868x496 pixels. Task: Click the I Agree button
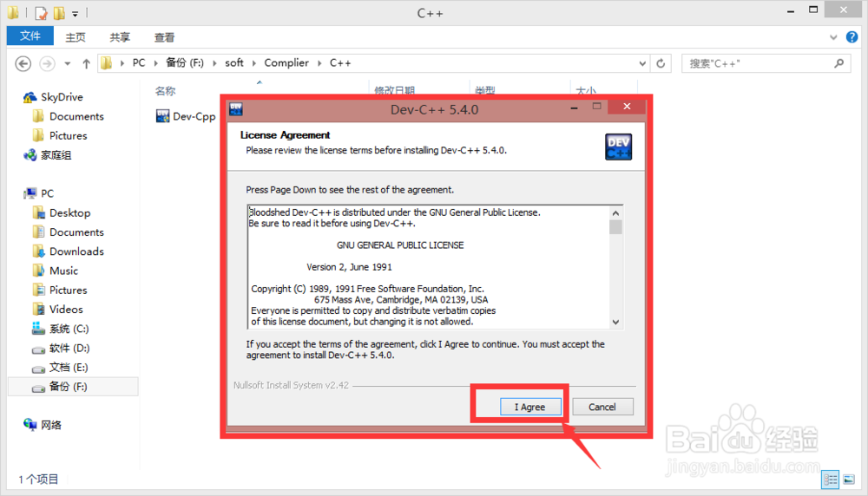[530, 407]
